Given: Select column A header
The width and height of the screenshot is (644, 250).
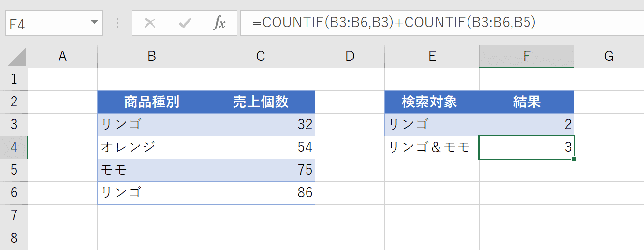Looking at the screenshot, I should 62,57.
